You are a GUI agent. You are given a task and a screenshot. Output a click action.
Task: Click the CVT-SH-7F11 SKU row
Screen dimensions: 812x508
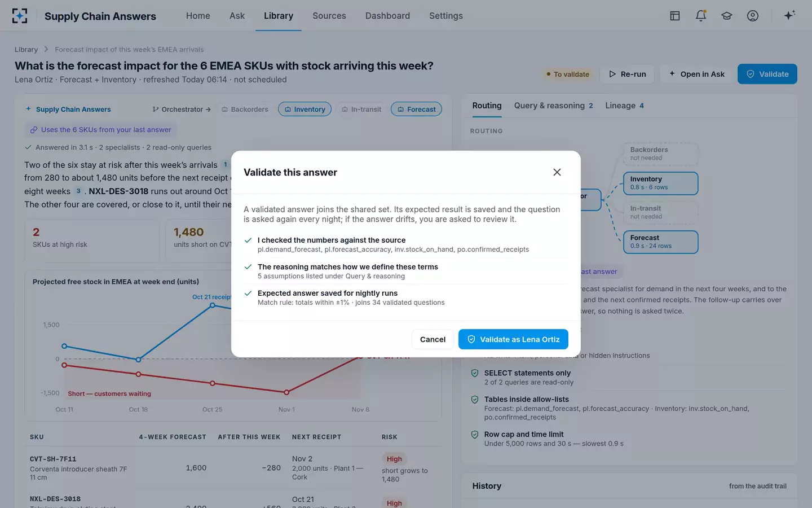(233, 468)
